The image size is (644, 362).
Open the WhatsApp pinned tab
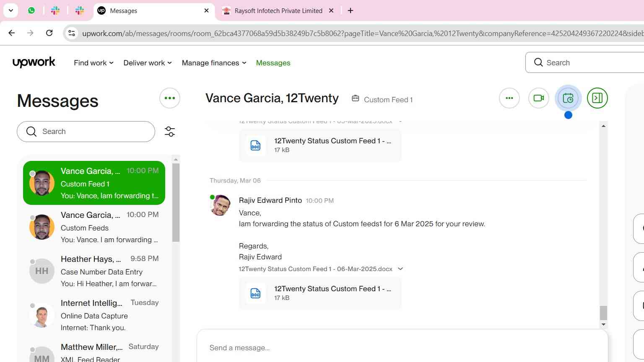tap(31, 10)
